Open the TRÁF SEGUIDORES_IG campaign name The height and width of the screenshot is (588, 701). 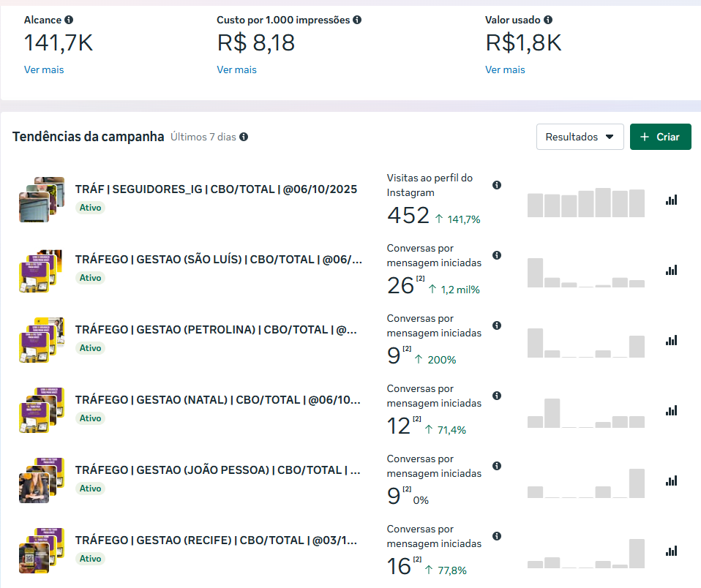point(216,189)
